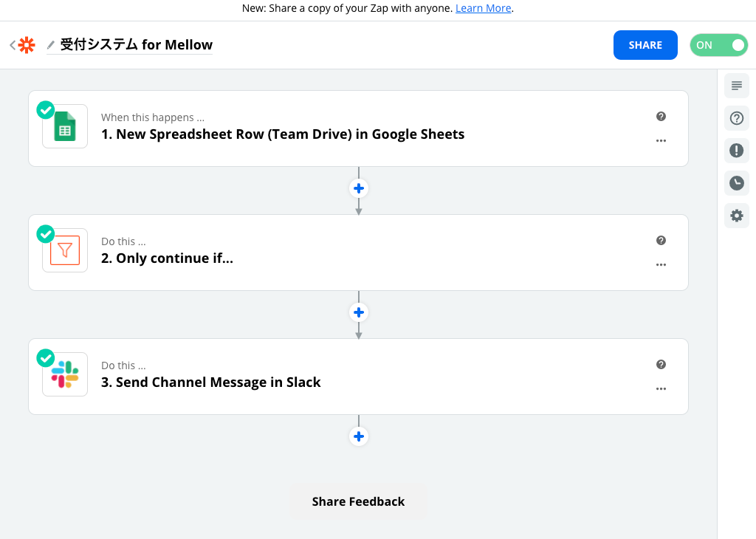This screenshot has height=539, width=756.
Task: Open the three-dot menu on Only continue if step
Action: click(661, 264)
